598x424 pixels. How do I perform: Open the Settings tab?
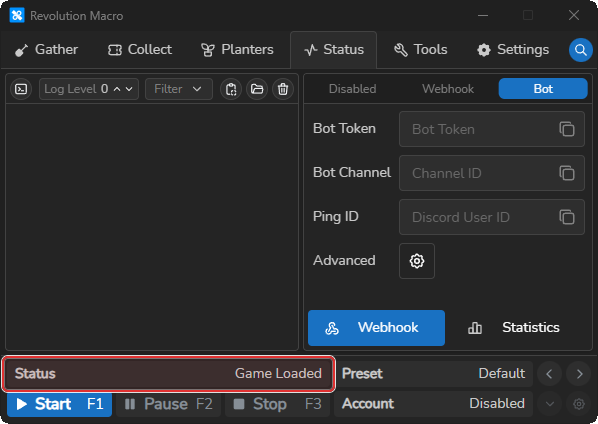[x=513, y=50]
